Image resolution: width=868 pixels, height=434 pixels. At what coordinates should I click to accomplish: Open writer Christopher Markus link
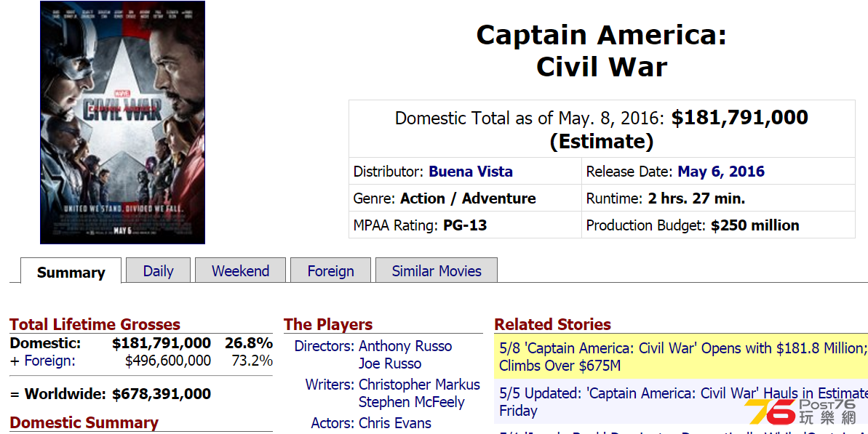click(x=419, y=385)
